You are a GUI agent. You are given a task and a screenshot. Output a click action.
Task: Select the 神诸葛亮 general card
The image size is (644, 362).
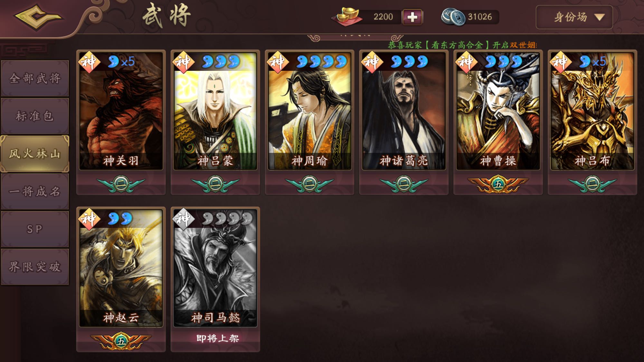404,111
